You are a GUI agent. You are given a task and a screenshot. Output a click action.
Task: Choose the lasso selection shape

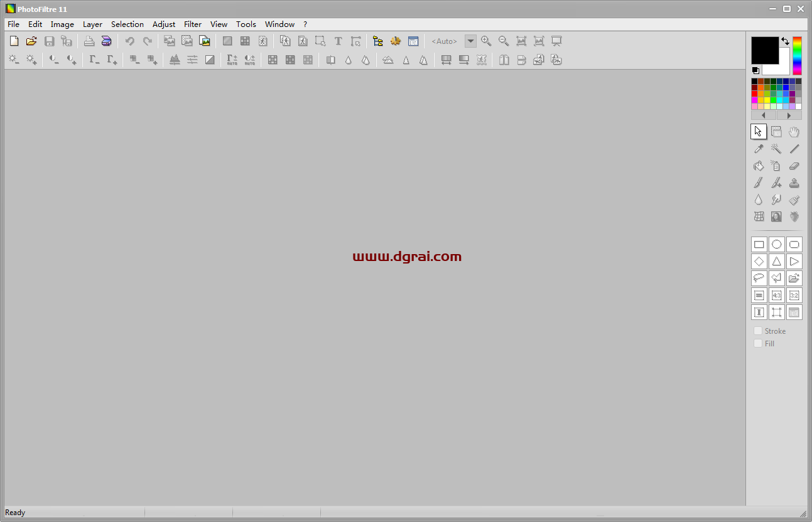coord(759,279)
